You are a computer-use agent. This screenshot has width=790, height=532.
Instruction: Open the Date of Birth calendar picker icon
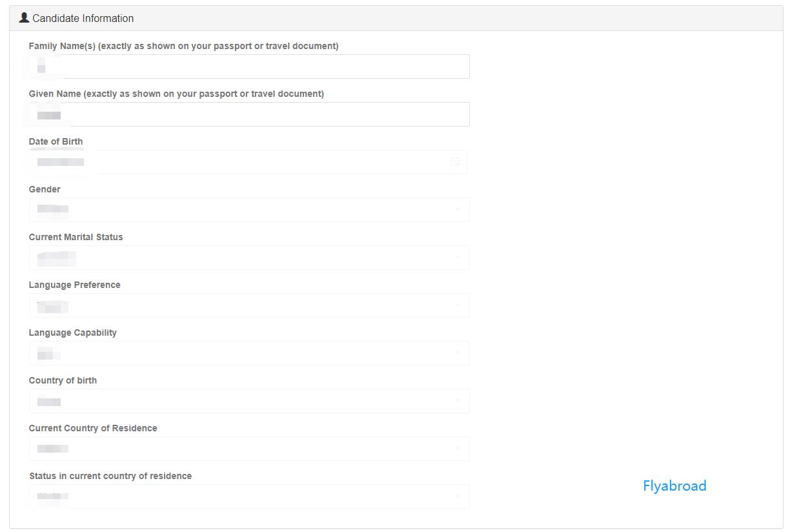tap(455, 162)
